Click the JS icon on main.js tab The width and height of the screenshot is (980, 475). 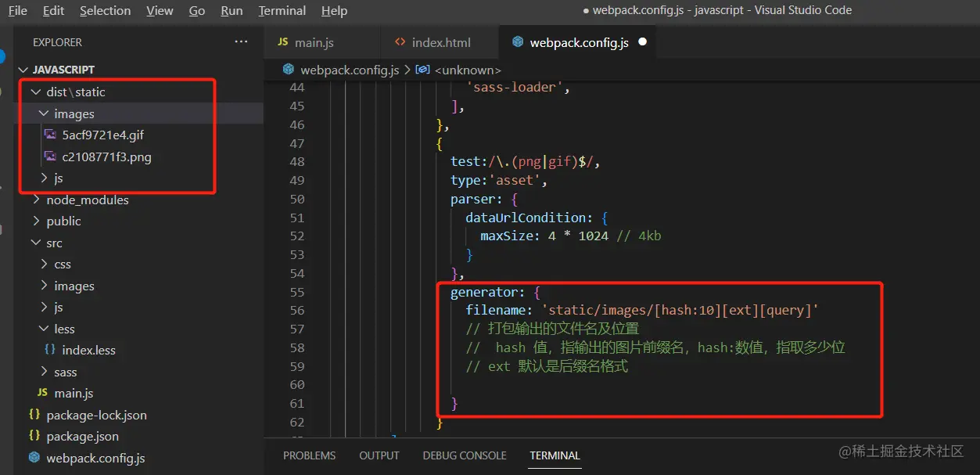click(x=282, y=42)
